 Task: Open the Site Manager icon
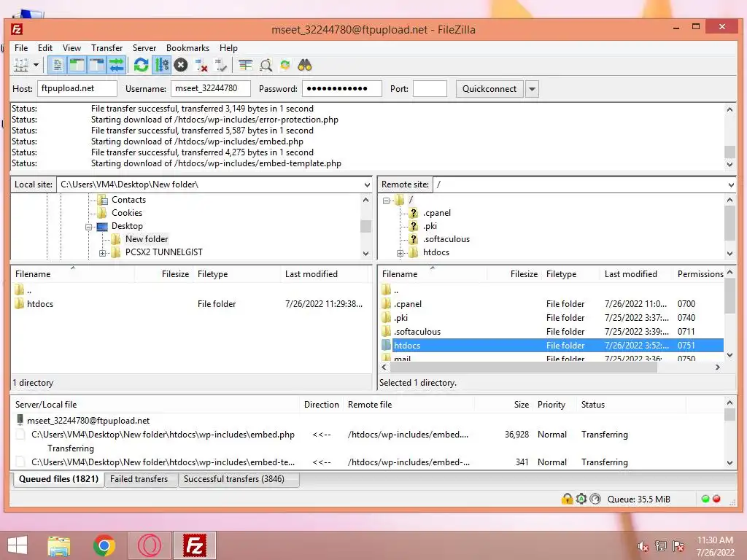[x=21, y=65]
